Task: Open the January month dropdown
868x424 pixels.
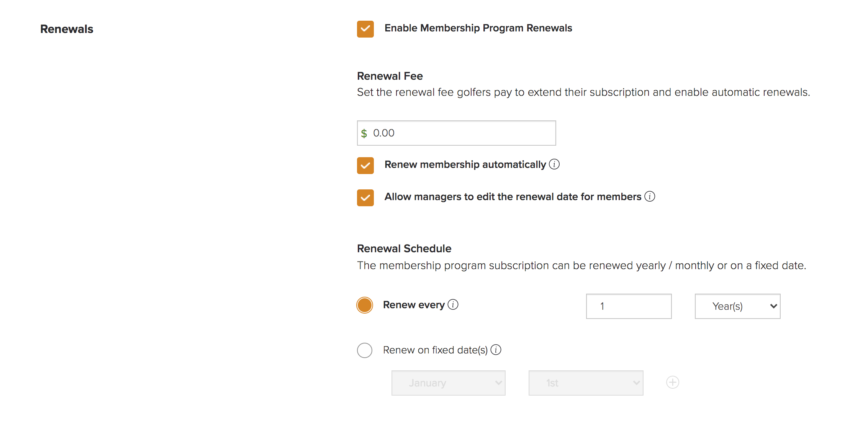Action: 448,383
